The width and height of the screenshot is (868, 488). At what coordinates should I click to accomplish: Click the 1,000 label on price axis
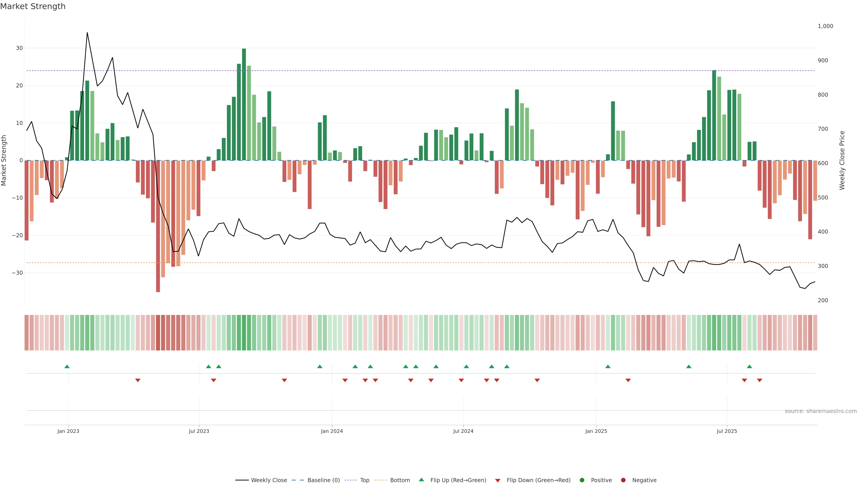pyautogui.click(x=825, y=26)
